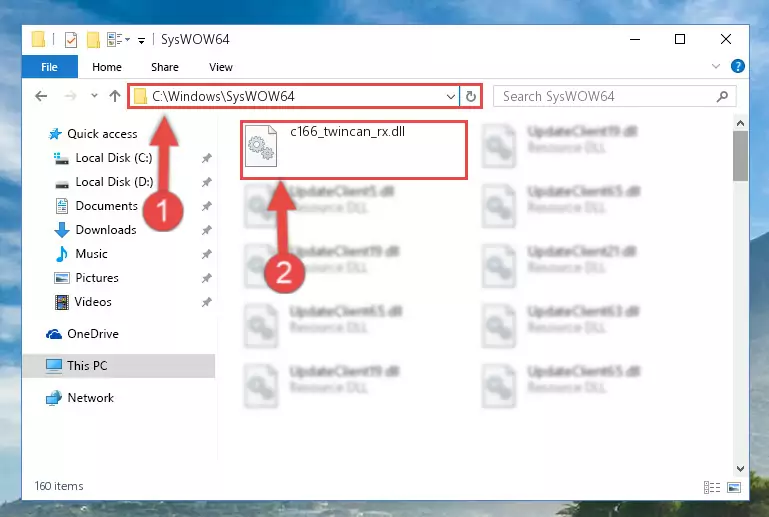Click the pin icon next to Documents
The height and width of the screenshot is (517, 769).
click(x=206, y=206)
